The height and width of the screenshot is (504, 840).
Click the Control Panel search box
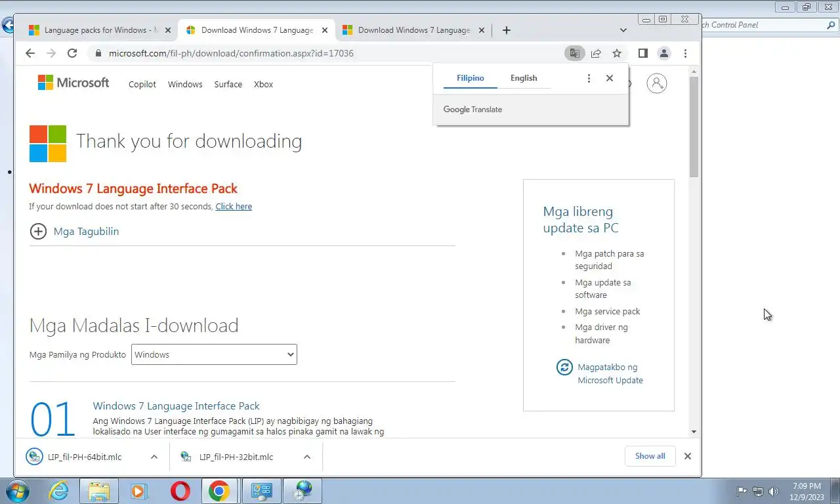pyautogui.click(x=770, y=25)
